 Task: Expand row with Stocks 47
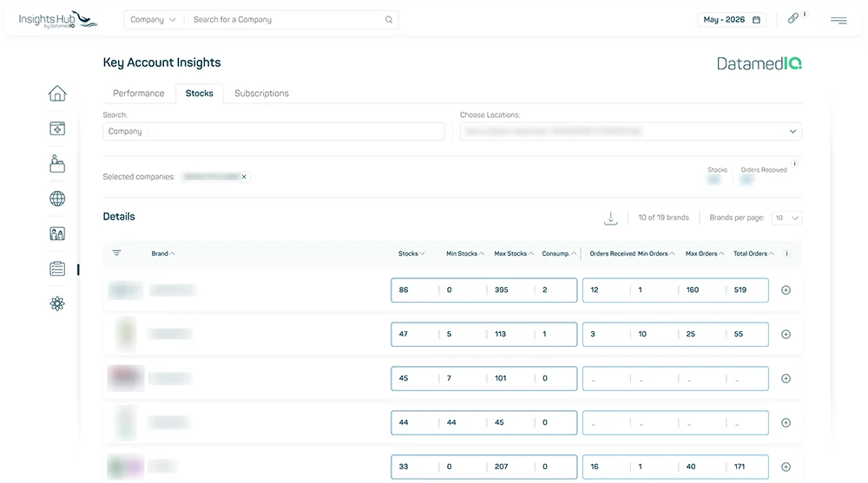(786, 334)
